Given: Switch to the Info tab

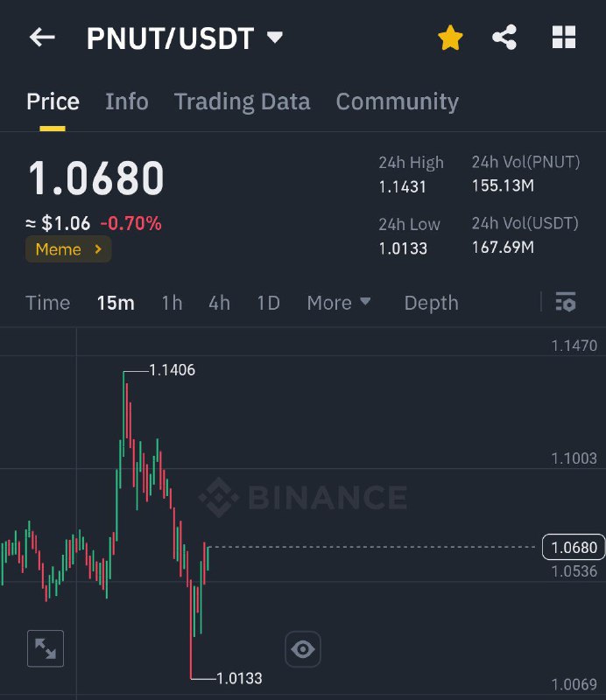Looking at the screenshot, I should tap(127, 101).
